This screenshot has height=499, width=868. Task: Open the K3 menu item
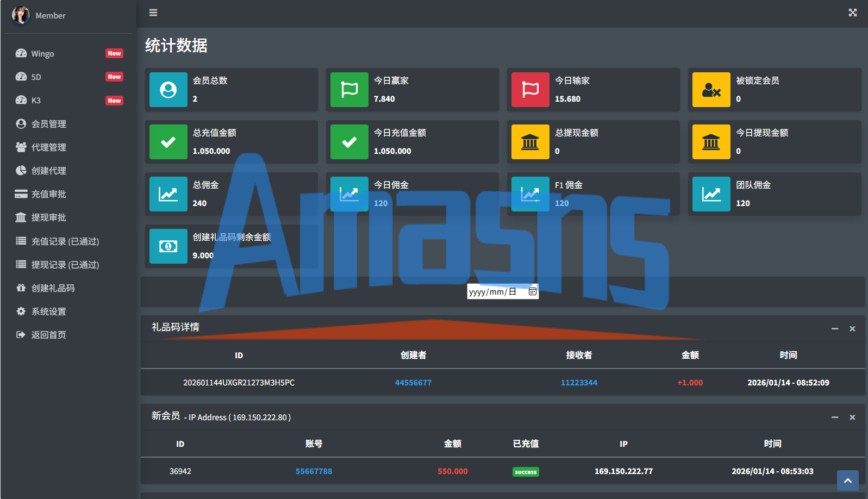68,100
